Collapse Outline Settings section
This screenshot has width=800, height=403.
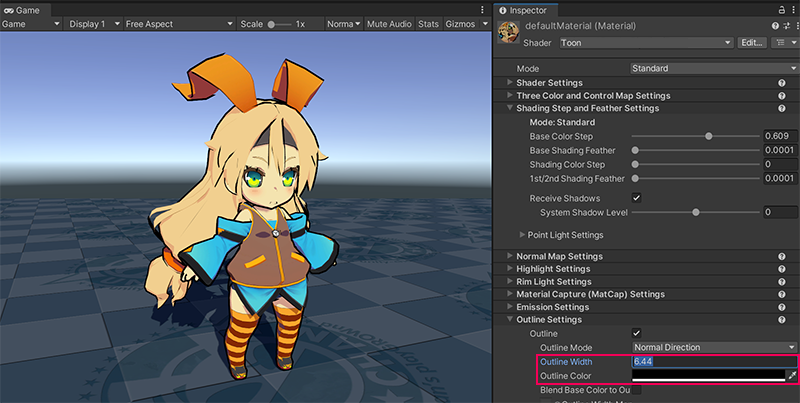click(510, 320)
